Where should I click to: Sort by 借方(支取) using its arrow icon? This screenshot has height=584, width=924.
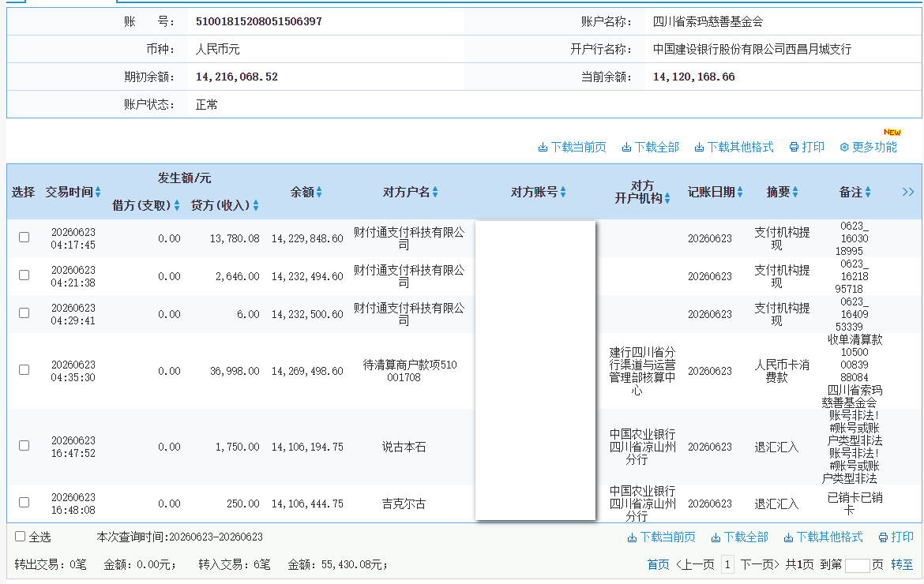(177, 205)
